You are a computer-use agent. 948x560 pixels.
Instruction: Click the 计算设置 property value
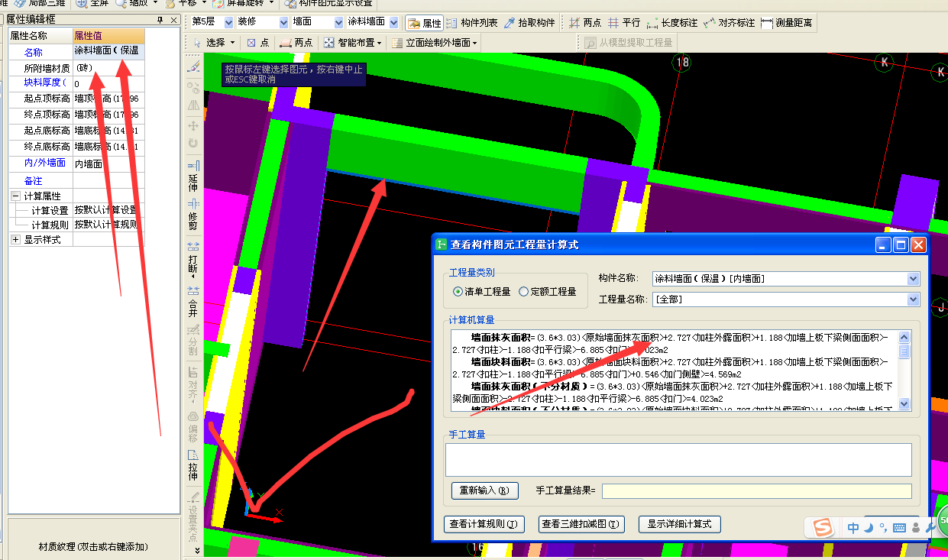(107, 211)
